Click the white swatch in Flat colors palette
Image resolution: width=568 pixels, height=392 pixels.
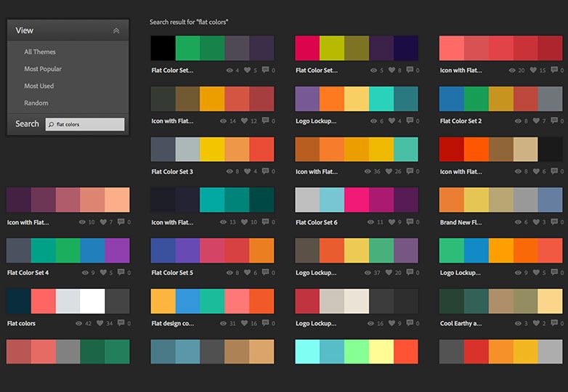click(x=92, y=301)
